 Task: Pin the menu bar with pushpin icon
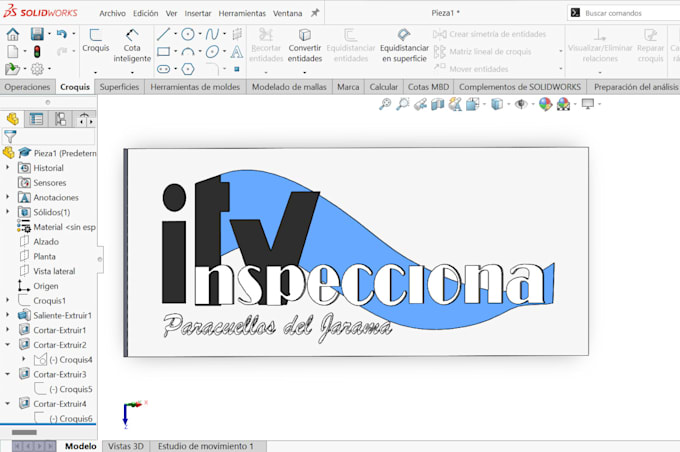[315, 13]
